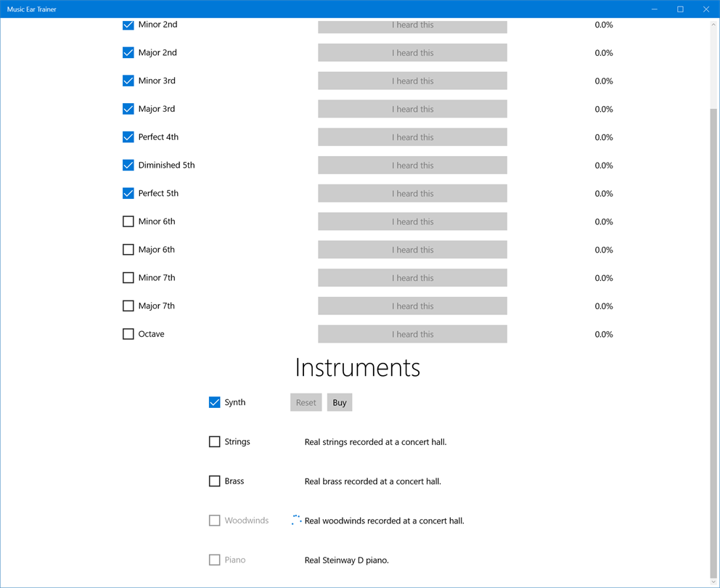Image resolution: width=720 pixels, height=588 pixels.
Task: Maximize the Music Ear Trainer window
Action: tap(680, 9)
